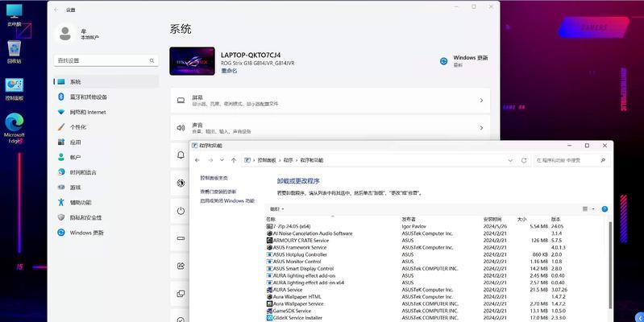Image resolution: width=644 pixels, height=322 pixels.
Task: Click the nearby sharing icon in Settings list
Action: pos(181,266)
